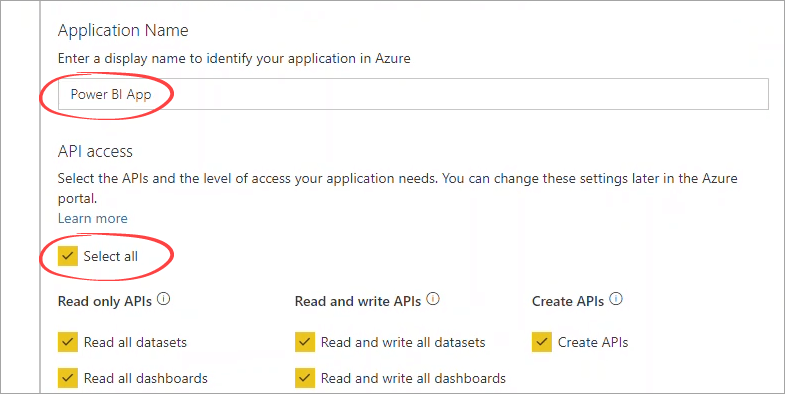This screenshot has width=785, height=394.
Task: Click info icon beside Read only APIs
Action: 164,299
